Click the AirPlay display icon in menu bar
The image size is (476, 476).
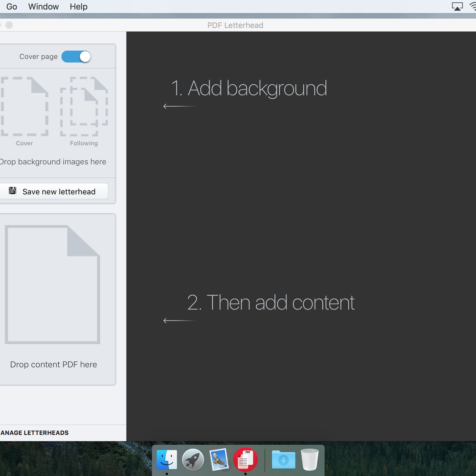pos(457,6)
